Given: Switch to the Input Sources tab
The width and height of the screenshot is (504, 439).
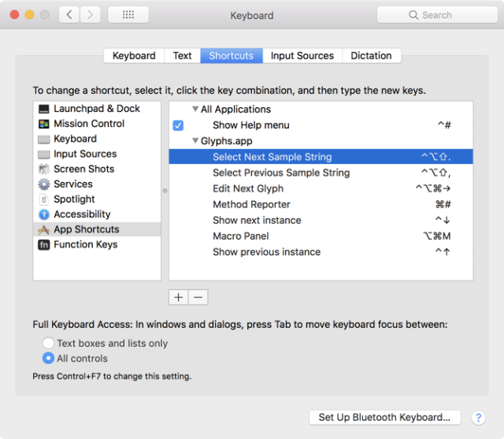Looking at the screenshot, I should point(302,56).
